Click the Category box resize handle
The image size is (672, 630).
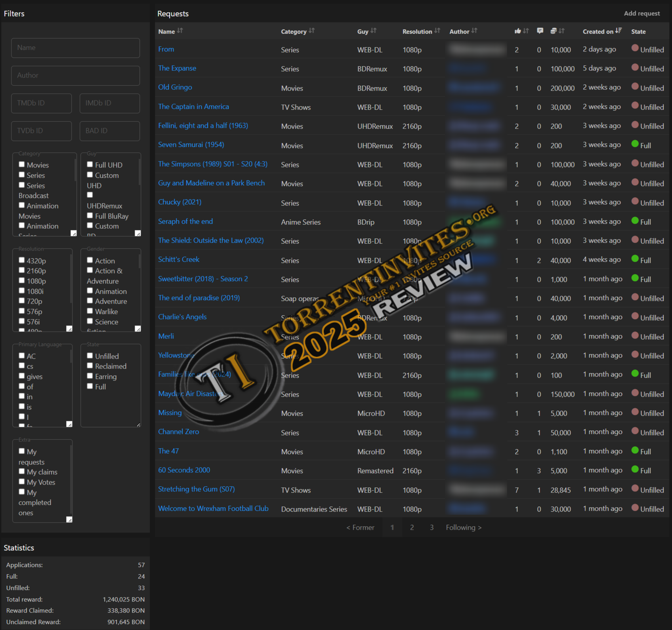[x=74, y=233]
